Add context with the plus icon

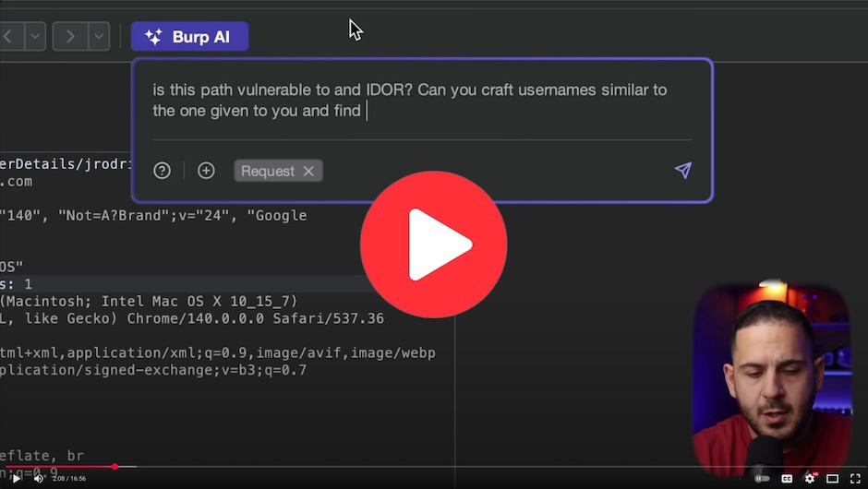point(206,171)
